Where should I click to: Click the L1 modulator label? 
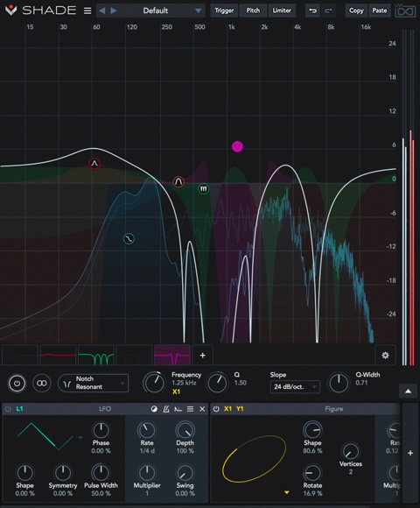click(19, 409)
